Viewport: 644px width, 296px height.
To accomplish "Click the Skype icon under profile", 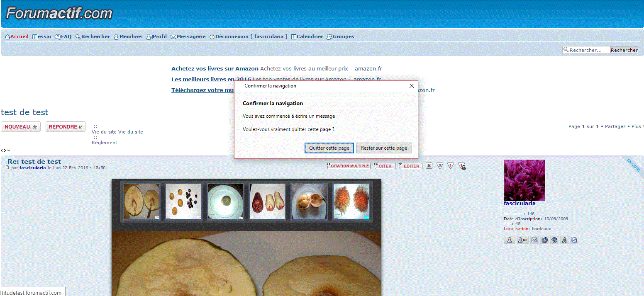I will coord(574,240).
